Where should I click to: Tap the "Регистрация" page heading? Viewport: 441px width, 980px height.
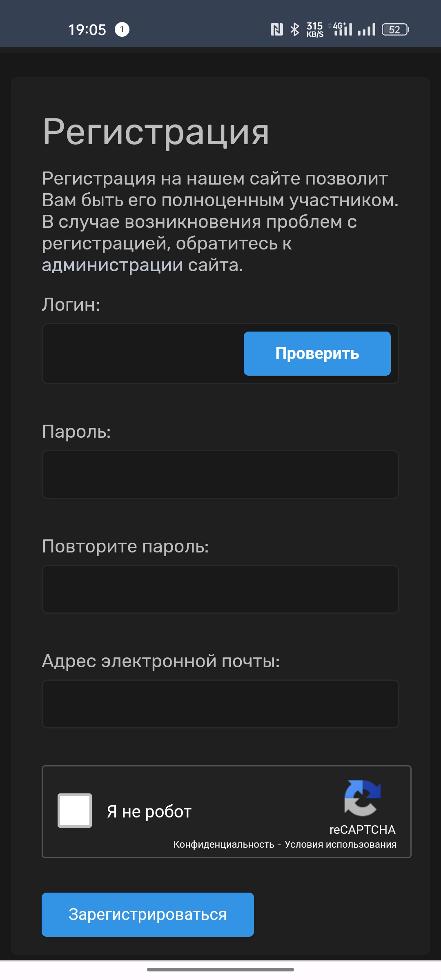tap(156, 131)
